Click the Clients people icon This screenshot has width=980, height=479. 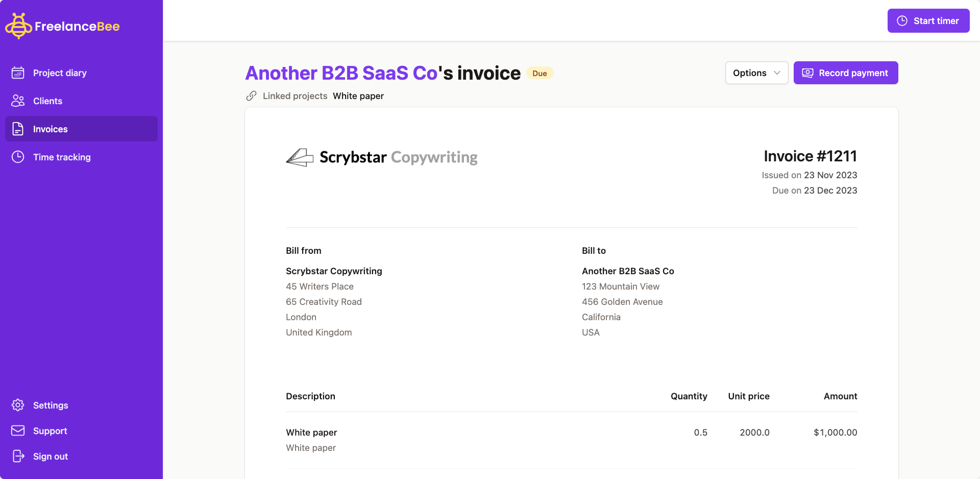point(18,101)
